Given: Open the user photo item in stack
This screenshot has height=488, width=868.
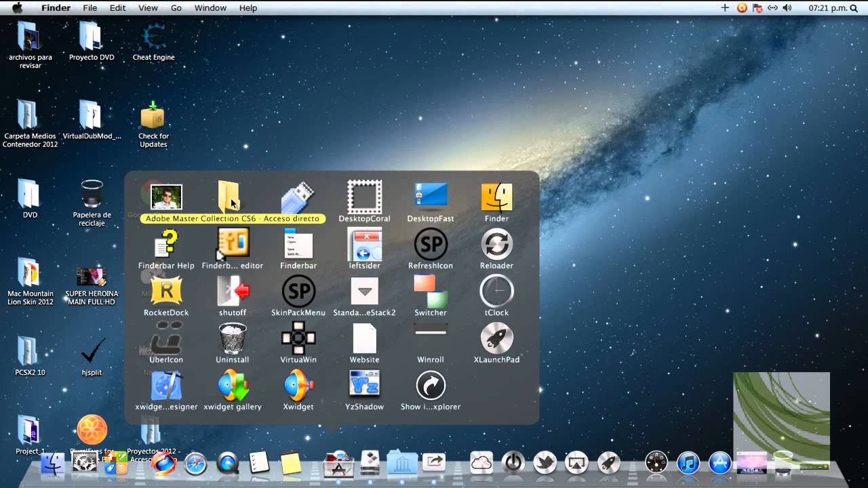Looking at the screenshot, I should coord(166,197).
